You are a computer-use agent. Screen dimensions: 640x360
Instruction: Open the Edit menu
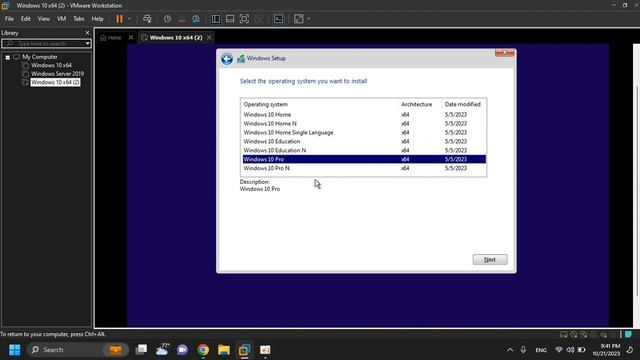pyautogui.click(x=26, y=19)
